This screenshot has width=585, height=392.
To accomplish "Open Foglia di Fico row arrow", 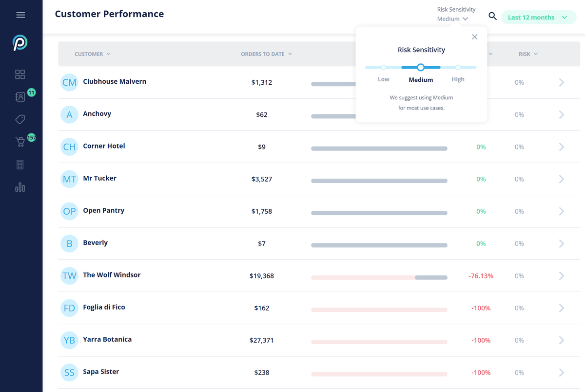I will pyautogui.click(x=562, y=308).
